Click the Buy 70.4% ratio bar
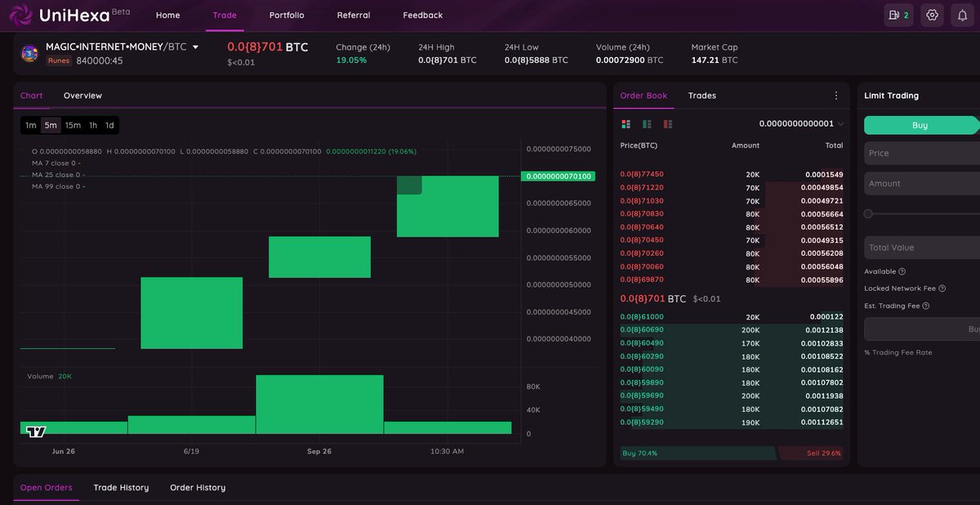Image resolution: width=980 pixels, height=505 pixels. [698, 453]
